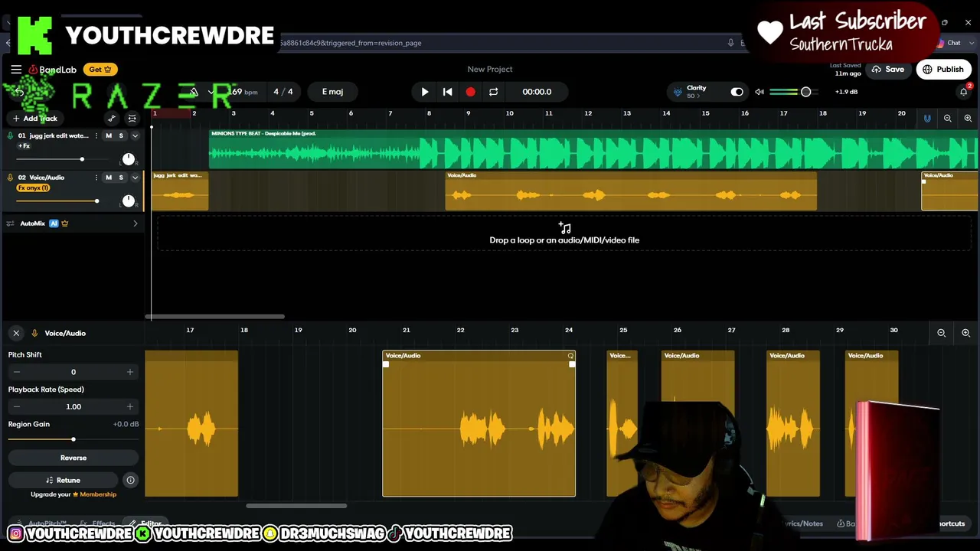Toggle the Clarity switch
Viewport: 980px width, 551px height.
point(737,92)
